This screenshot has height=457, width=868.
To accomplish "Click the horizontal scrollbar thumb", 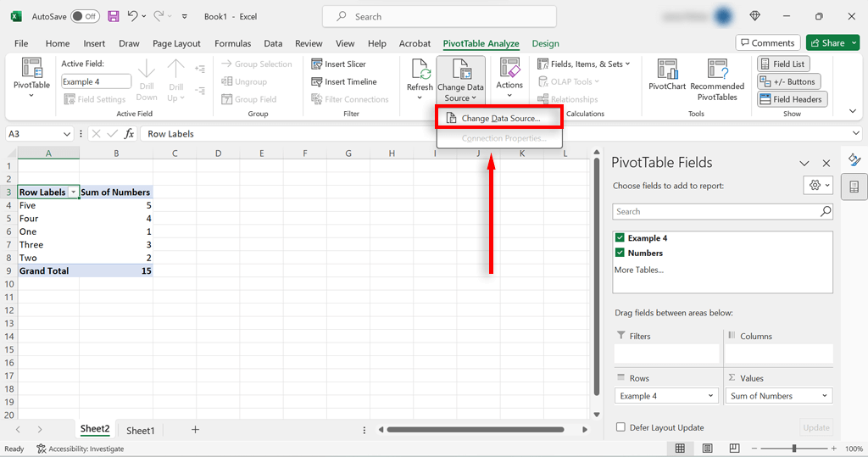I will pos(475,429).
